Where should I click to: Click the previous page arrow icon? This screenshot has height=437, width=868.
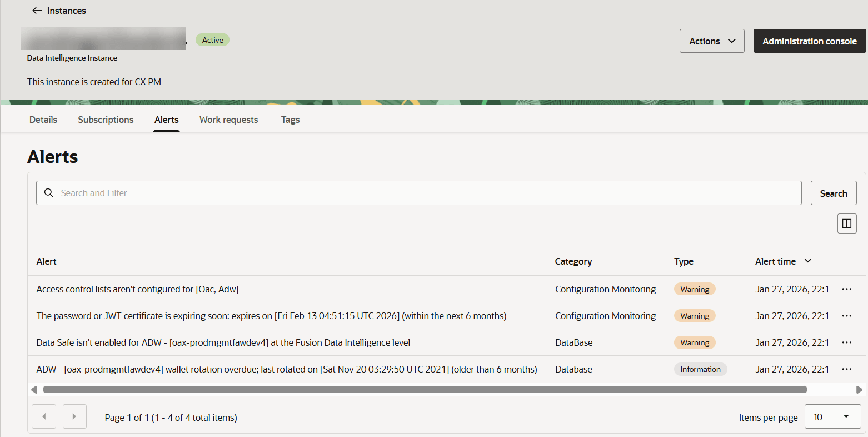point(43,416)
